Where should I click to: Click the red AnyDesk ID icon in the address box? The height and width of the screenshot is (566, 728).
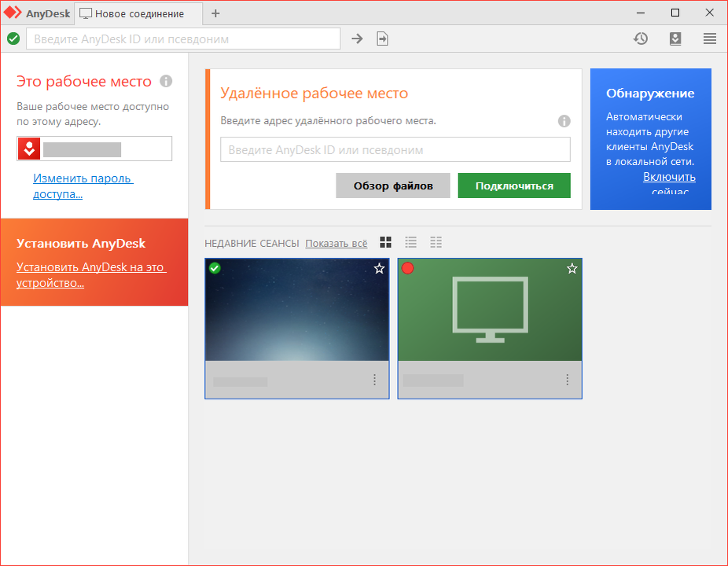[29, 149]
